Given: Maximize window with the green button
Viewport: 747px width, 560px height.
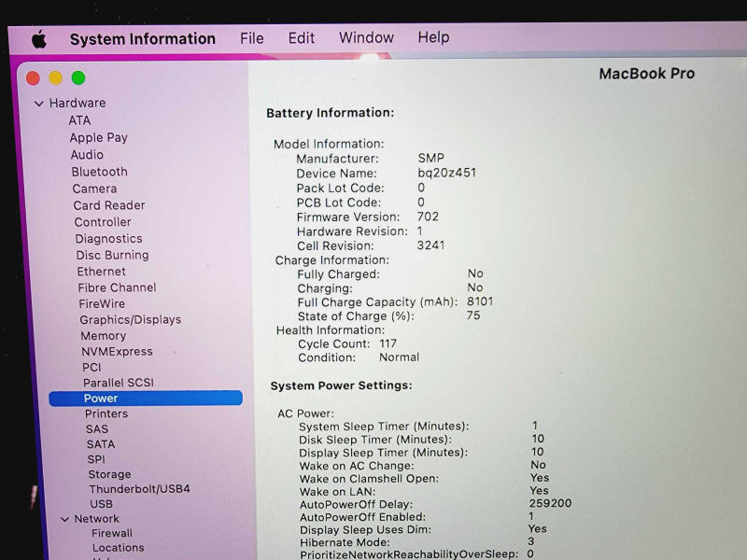Looking at the screenshot, I should [78, 77].
